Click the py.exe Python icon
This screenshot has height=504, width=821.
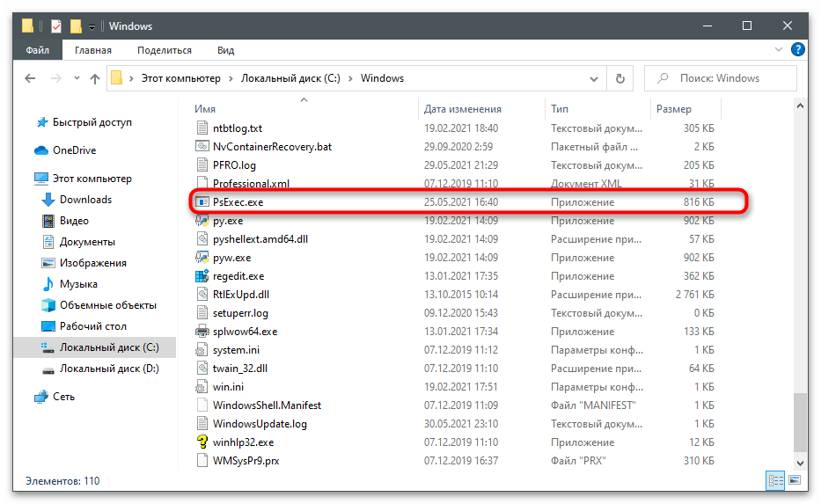click(202, 221)
